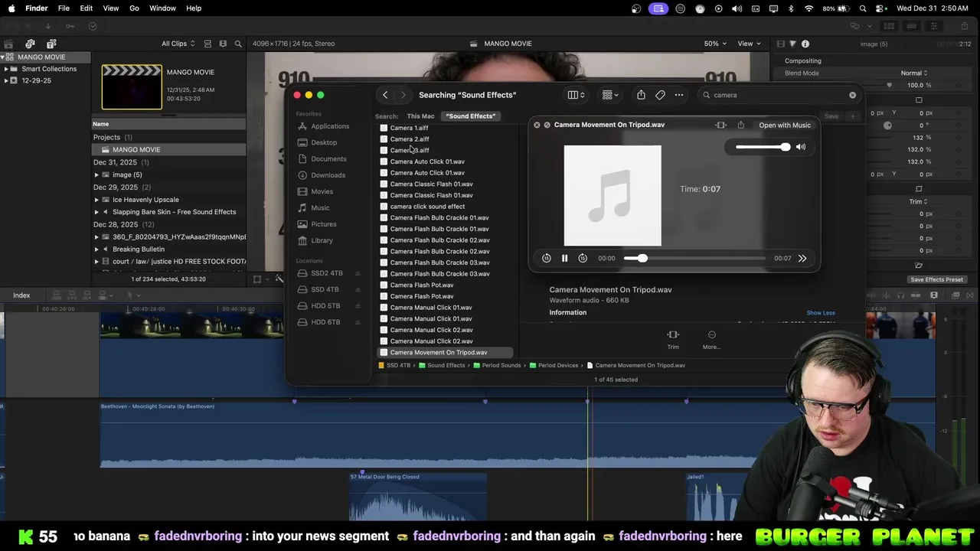Image resolution: width=980 pixels, height=551 pixels.
Task: Select the MANGO MOVIE project thumbnail
Action: click(132, 87)
